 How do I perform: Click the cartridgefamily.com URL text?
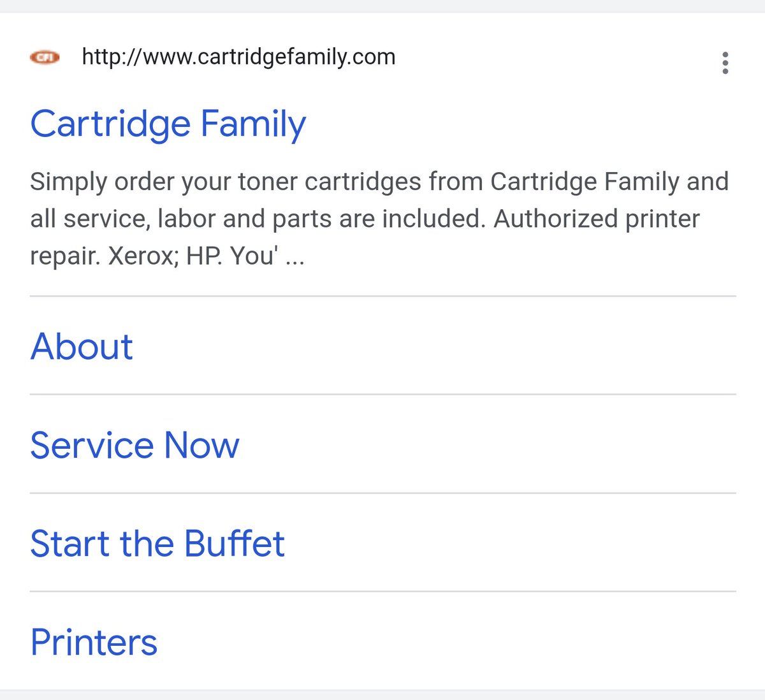(x=238, y=57)
